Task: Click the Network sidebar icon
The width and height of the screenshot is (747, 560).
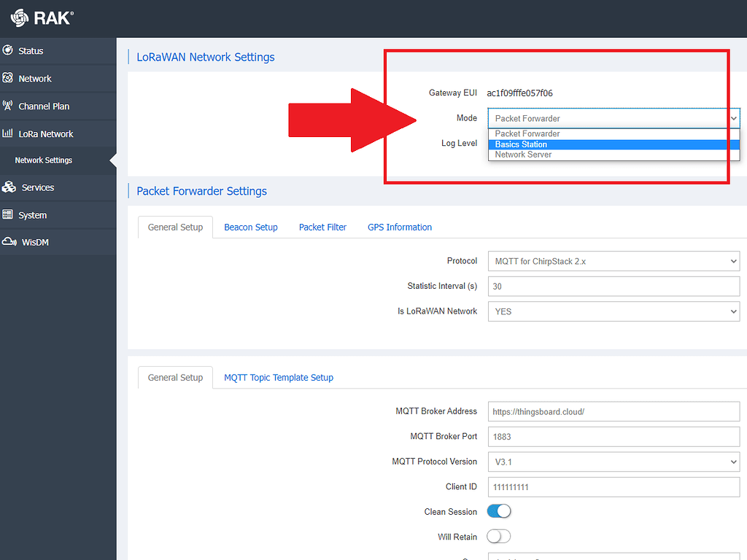Action: click(8, 78)
